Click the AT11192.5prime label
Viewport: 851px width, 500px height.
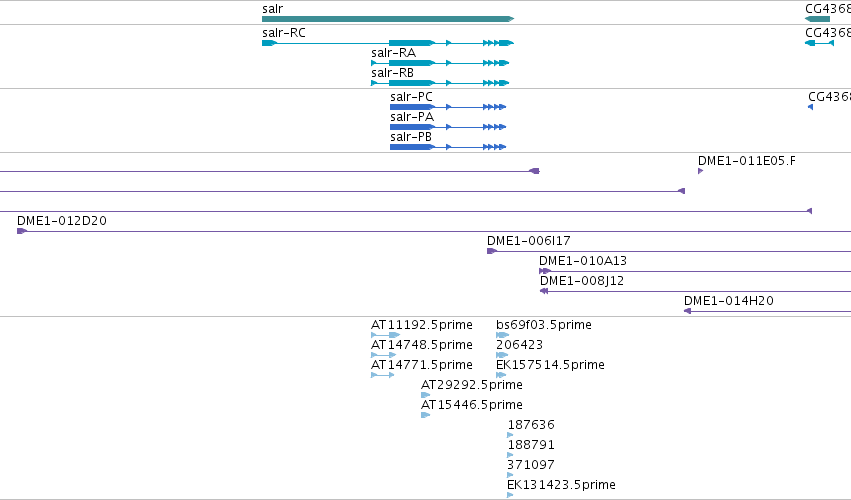[x=422, y=325]
